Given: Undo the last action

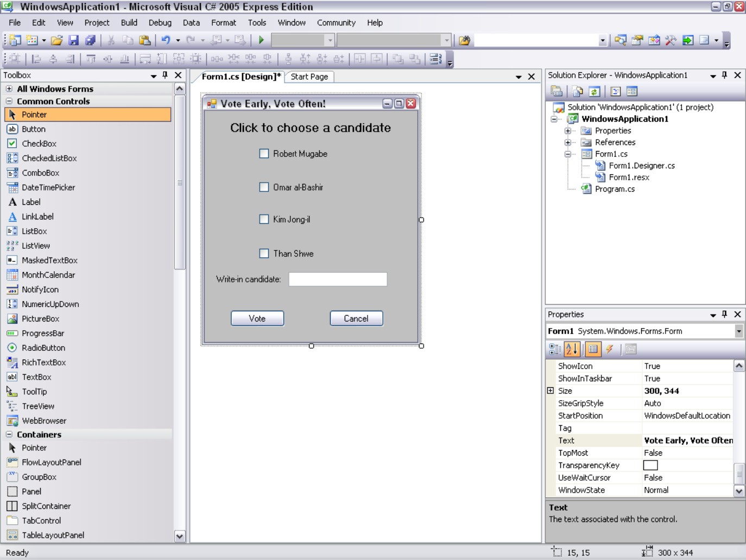Looking at the screenshot, I should click(166, 40).
